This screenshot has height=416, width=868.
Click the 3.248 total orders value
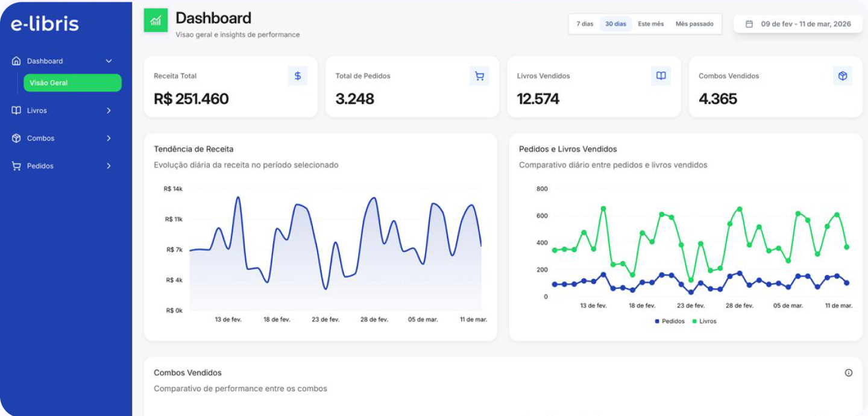354,99
